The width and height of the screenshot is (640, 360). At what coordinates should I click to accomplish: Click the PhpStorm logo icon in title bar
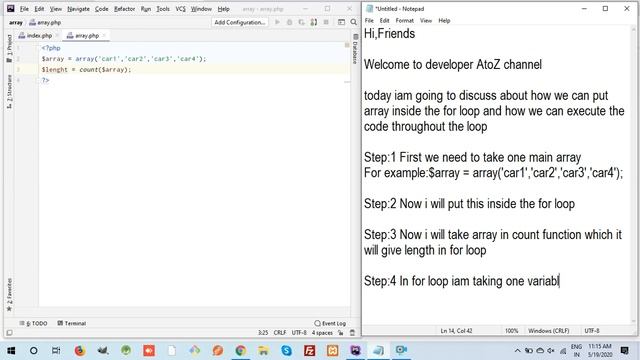pos(11,8)
